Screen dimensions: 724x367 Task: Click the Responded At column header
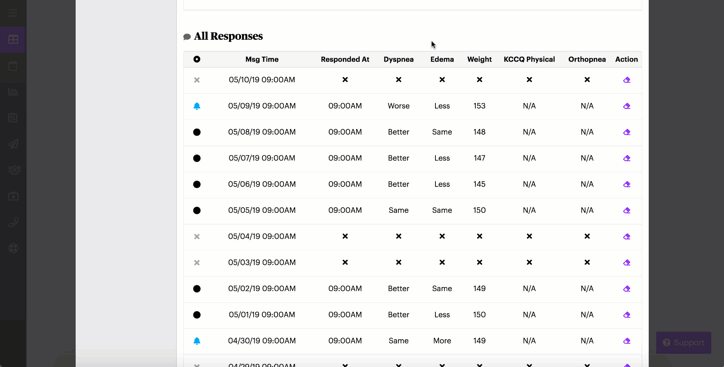[345, 59]
